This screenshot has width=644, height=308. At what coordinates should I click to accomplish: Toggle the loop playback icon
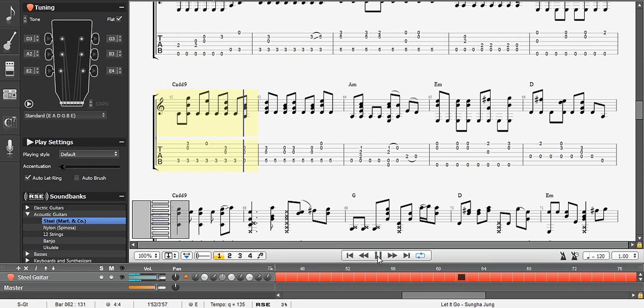(420, 256)
